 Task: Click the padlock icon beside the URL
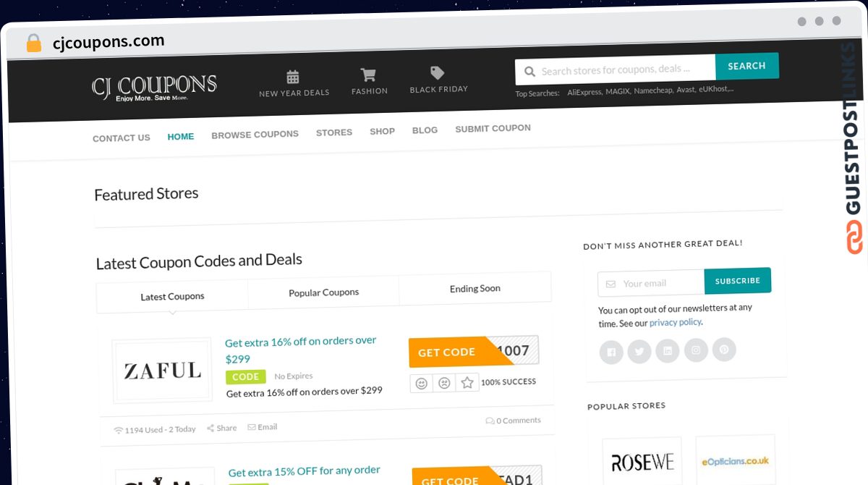34,43
